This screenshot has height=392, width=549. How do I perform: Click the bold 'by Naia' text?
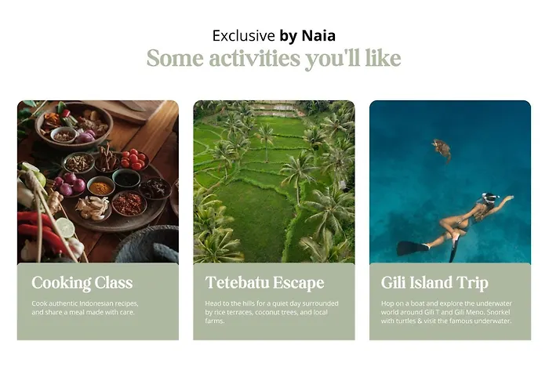point(307,36)
